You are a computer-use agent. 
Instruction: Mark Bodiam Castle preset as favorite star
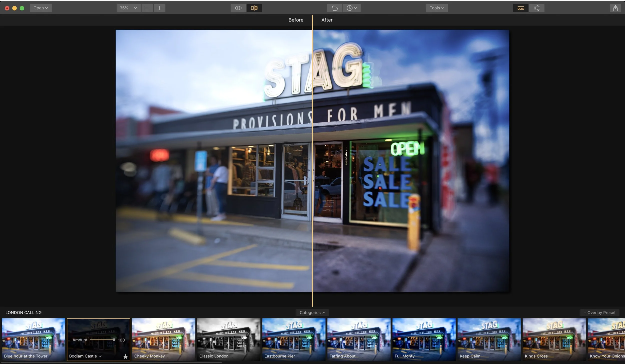[125, 357]
